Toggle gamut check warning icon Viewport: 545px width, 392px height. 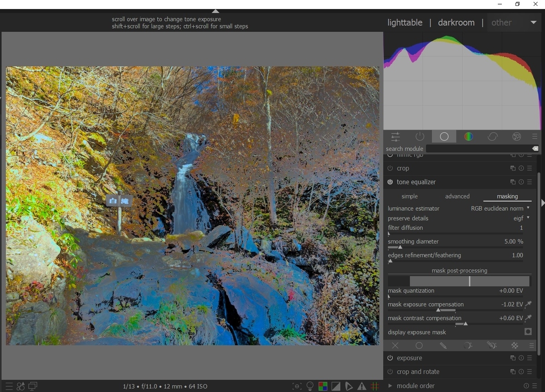tap(362, 386)
